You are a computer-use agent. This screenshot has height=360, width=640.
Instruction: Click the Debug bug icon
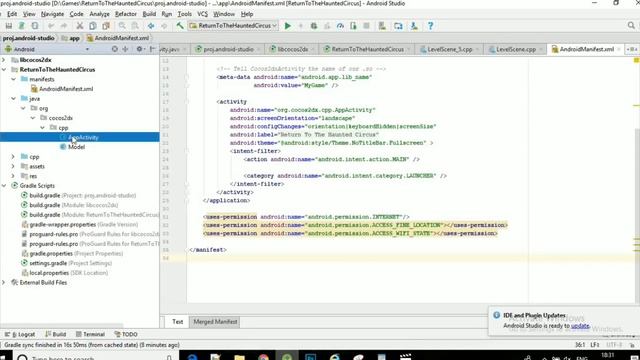tap(314, 26)
